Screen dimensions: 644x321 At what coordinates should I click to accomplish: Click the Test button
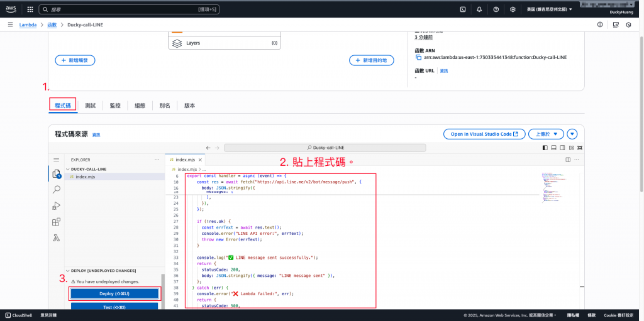pos(114,306)
